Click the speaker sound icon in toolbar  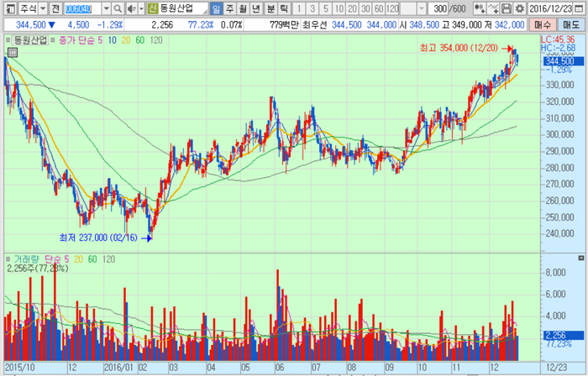tap(129, 8)
